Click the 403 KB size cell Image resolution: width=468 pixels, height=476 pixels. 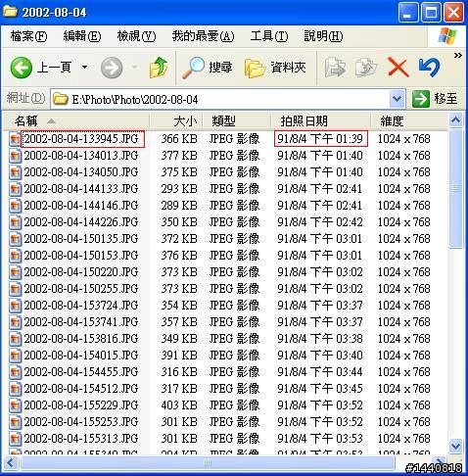179,405
